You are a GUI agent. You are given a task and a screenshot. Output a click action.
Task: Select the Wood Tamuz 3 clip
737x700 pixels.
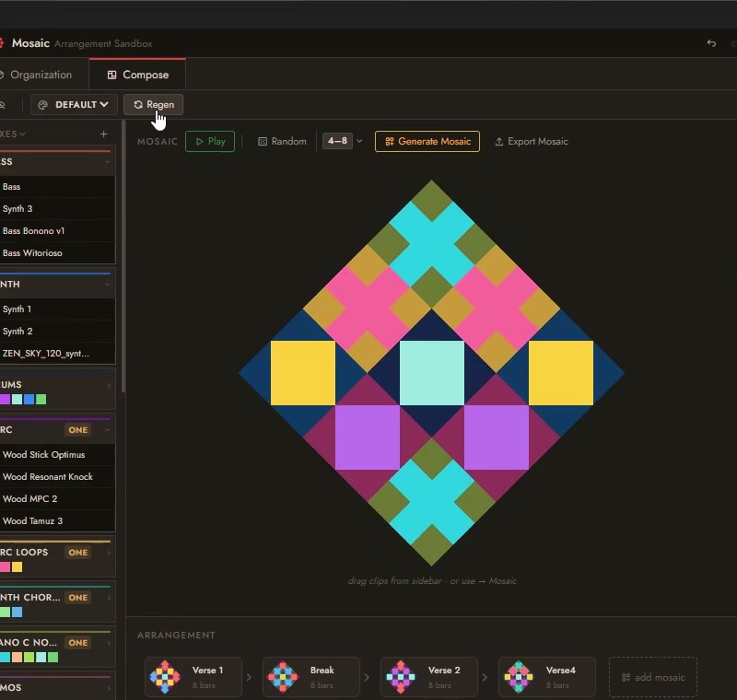click(x=57, y=521)
